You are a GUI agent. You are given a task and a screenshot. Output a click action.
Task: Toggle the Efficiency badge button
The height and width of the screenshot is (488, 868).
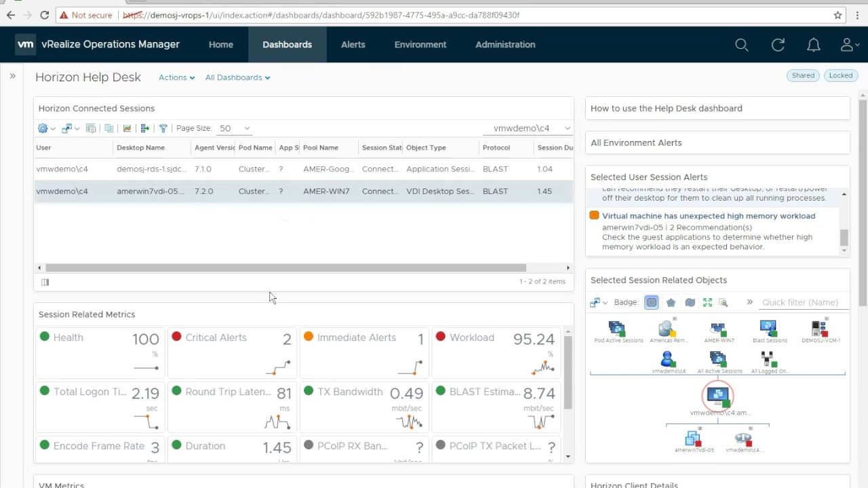pos(690,302)
